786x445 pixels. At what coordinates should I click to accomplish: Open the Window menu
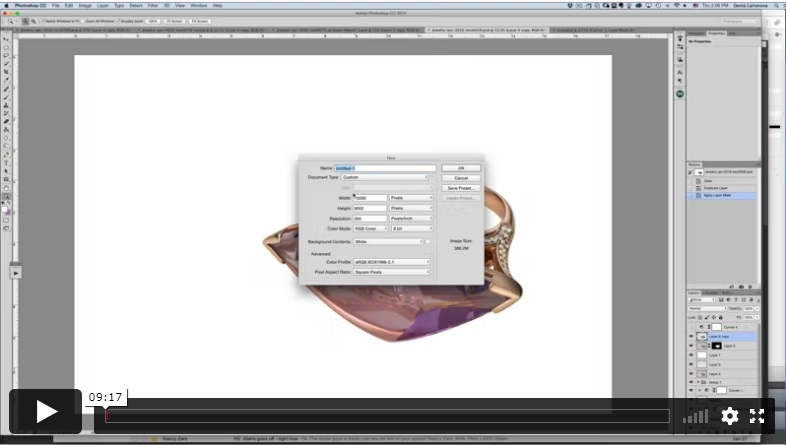pyautogui.click(x=199, y=6)
